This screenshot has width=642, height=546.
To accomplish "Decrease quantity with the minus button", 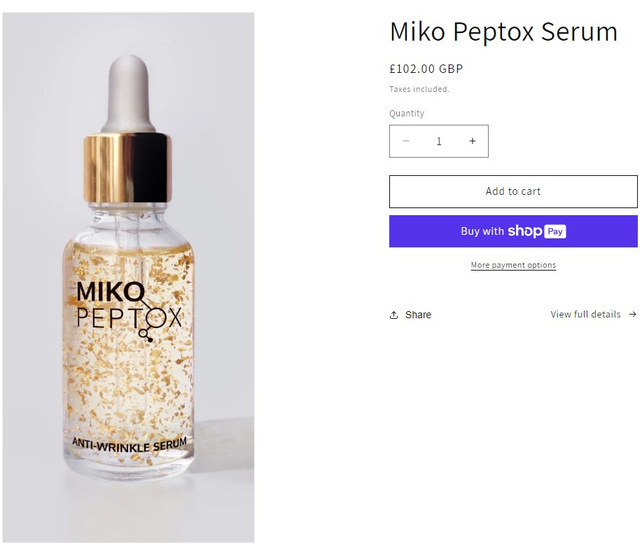I will (406, 141).
